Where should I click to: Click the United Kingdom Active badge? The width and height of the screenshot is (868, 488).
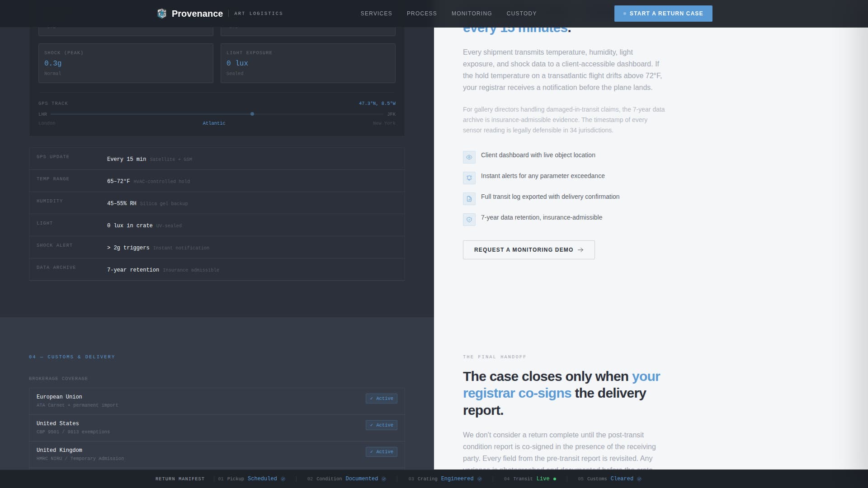pos(382,452)
